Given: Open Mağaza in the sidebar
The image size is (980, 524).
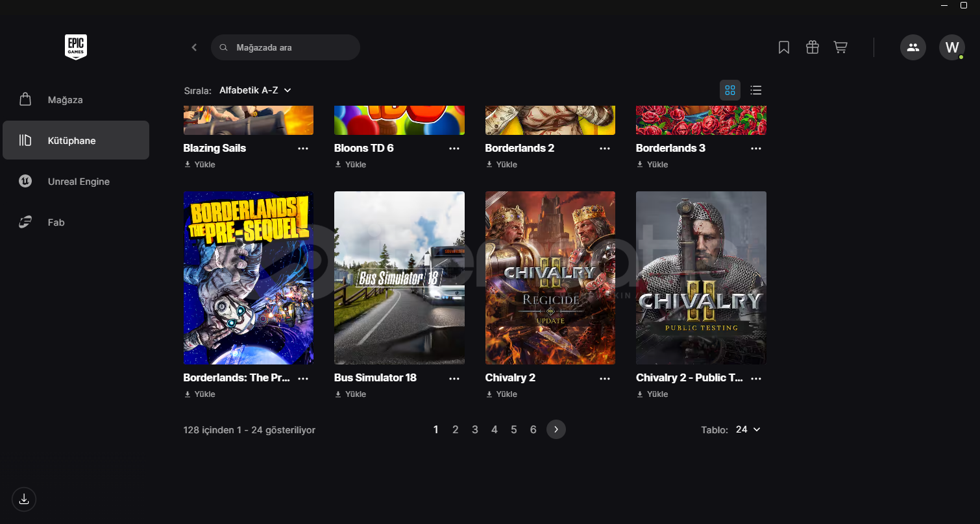Looking at the screenshot, I should pos(76,100).
